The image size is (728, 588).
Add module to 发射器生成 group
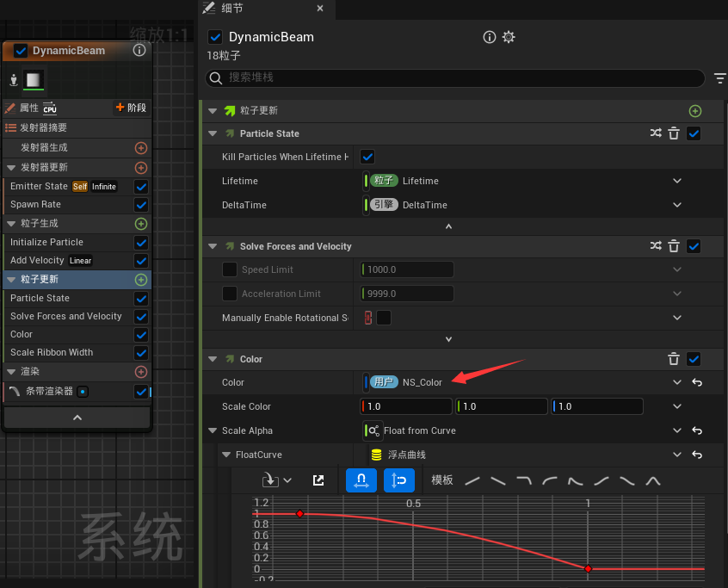coord(141,148)
